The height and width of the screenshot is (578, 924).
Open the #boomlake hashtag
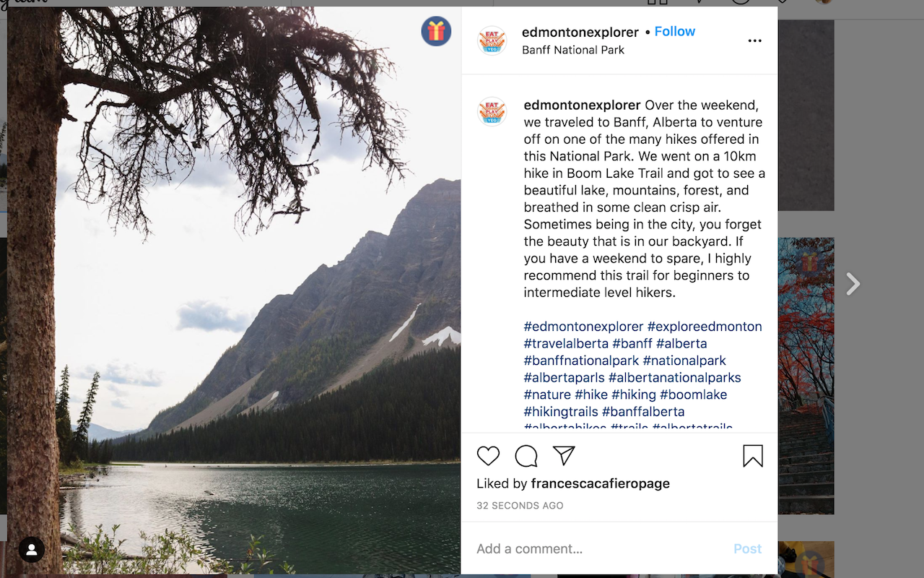pyautogui.click(x=693, y=394)
